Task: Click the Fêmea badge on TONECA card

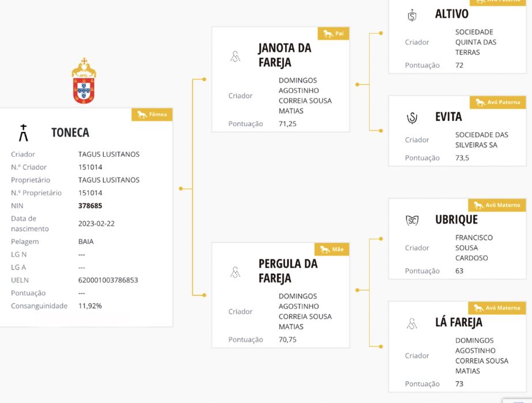Action: click(152, 115)
